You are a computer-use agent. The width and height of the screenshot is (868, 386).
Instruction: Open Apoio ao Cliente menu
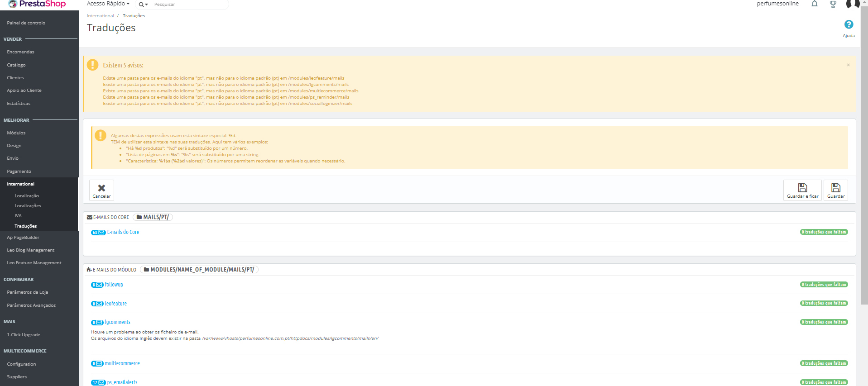click(24, 91)
